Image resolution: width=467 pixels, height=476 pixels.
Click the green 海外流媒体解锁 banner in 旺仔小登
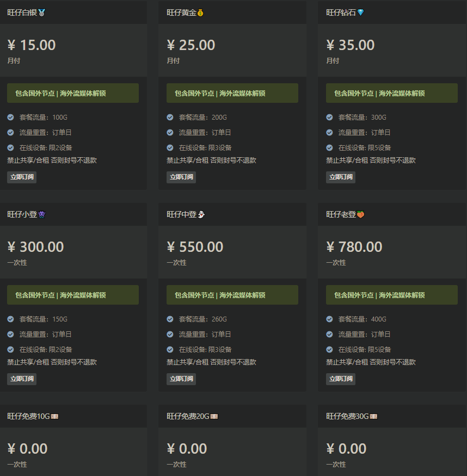pyautogui.click(x=73, y=295)
